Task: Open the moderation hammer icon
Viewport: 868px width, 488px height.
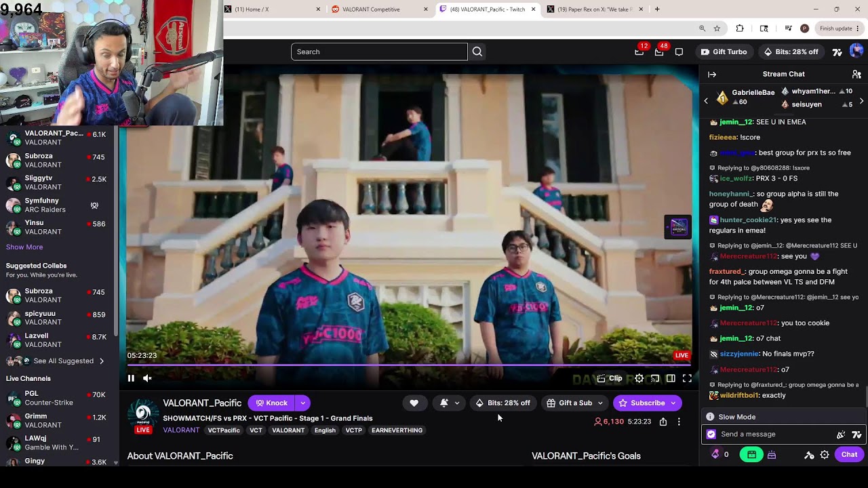Action: [x=809, y=455]
